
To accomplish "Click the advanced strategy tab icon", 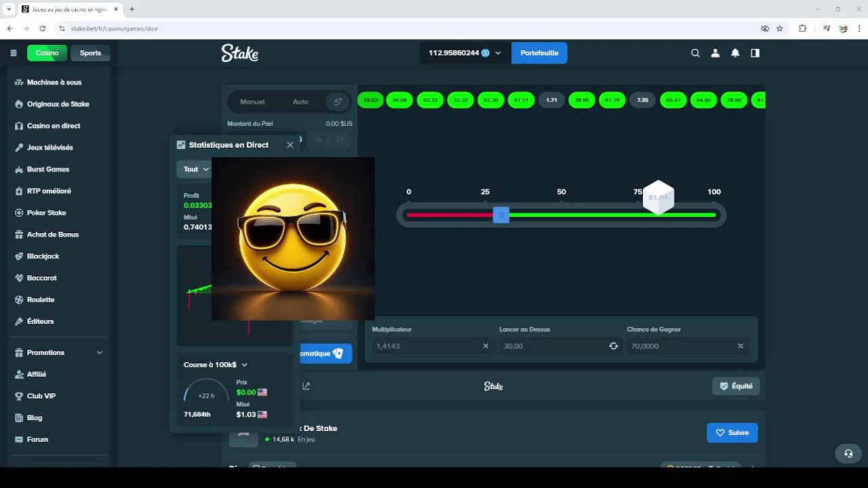I will pos(337,102).
